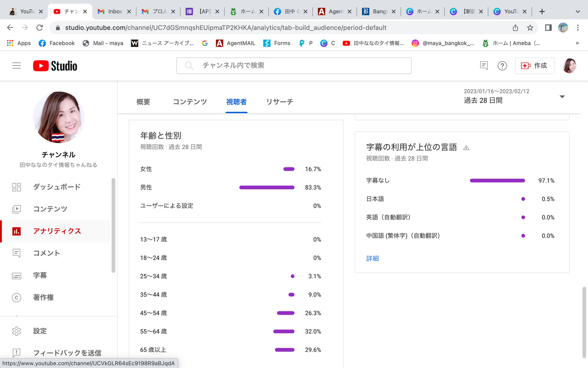Open 設定 with the gear icon
The width and height of the screenshot is (588, 368).
pos(40,331)
